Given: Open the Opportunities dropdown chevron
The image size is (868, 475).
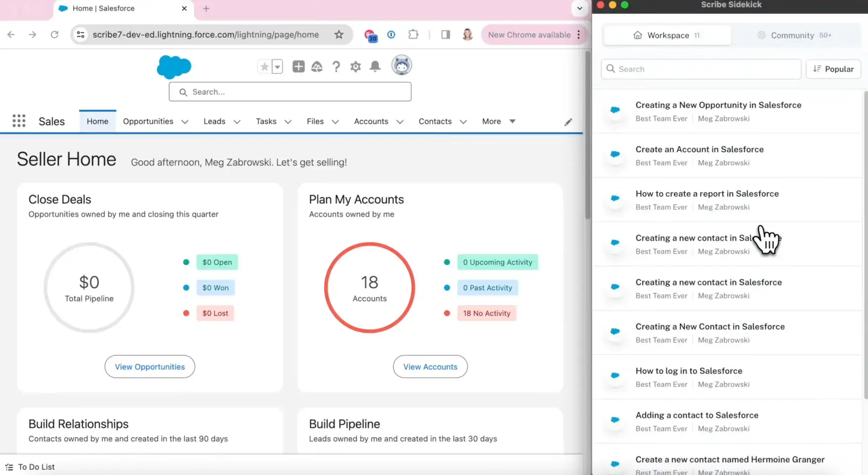Looking at the screenshot, I should coord(185,121).
